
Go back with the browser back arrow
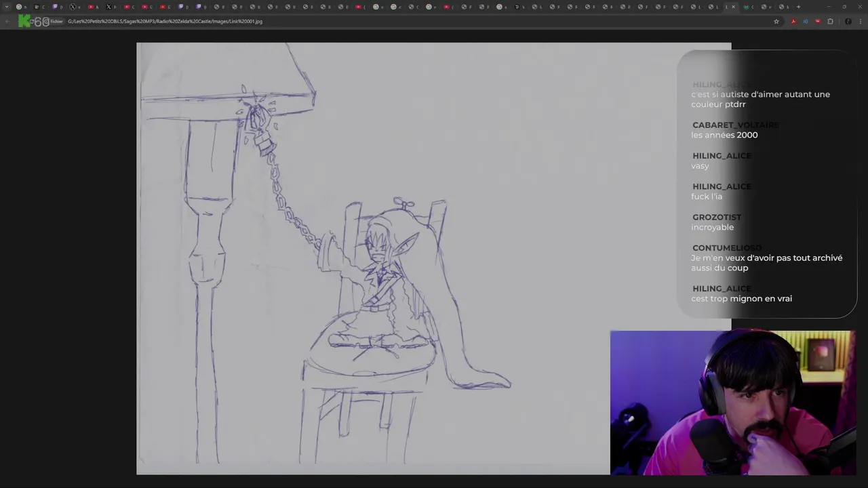coord(7,21)
